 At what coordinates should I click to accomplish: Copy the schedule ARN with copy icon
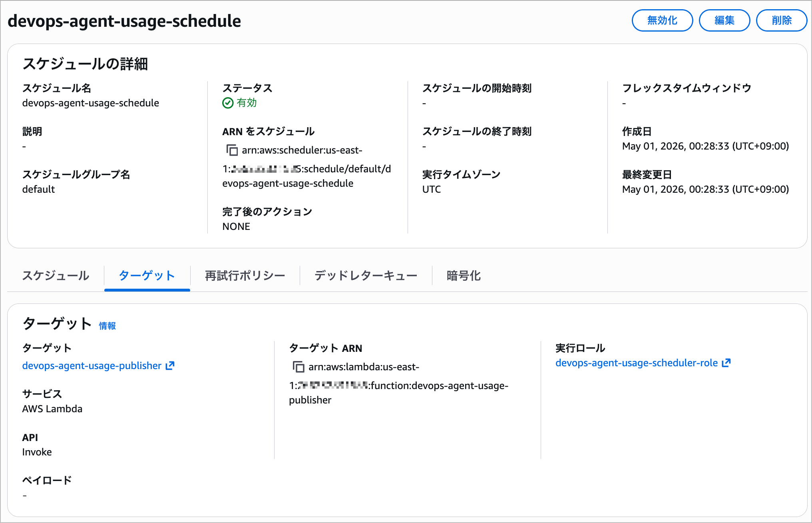(x=232, y=150)
